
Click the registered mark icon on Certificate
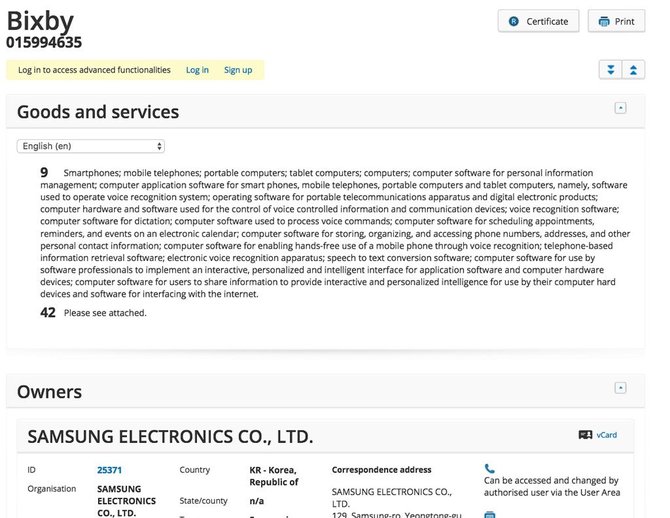click(x=514, y=21)
